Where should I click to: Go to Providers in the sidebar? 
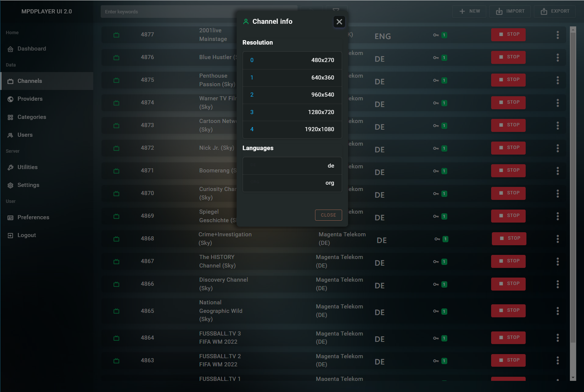tap(30, 99)
